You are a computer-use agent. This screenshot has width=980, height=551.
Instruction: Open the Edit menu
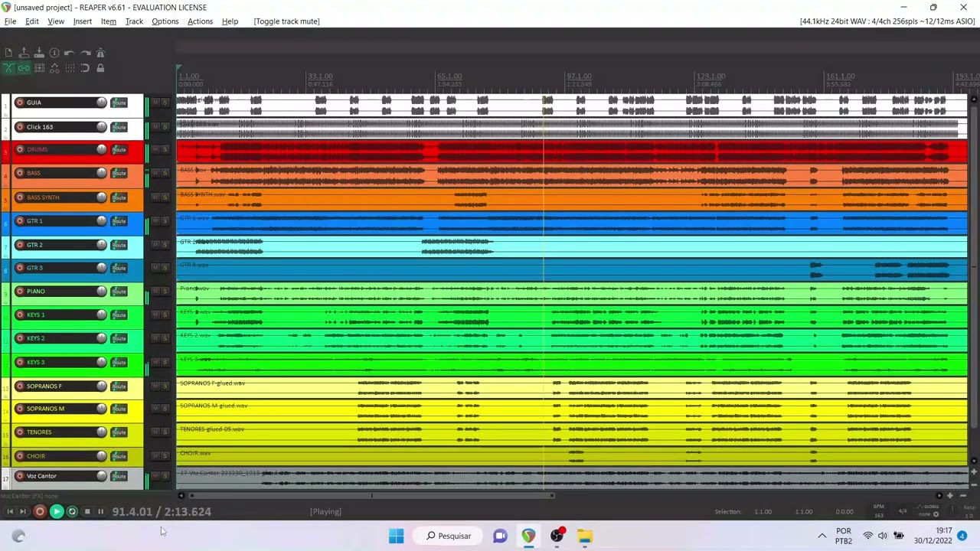(32, 21)
